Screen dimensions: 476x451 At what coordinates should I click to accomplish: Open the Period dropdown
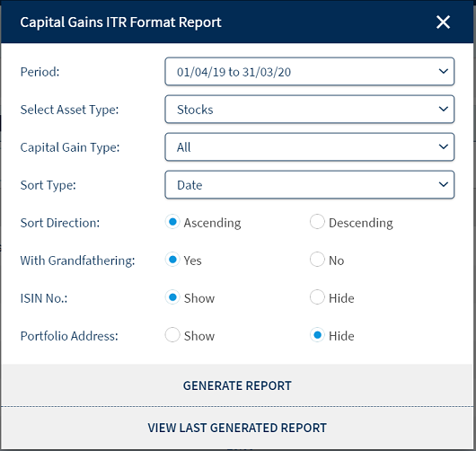click(309, 72)
